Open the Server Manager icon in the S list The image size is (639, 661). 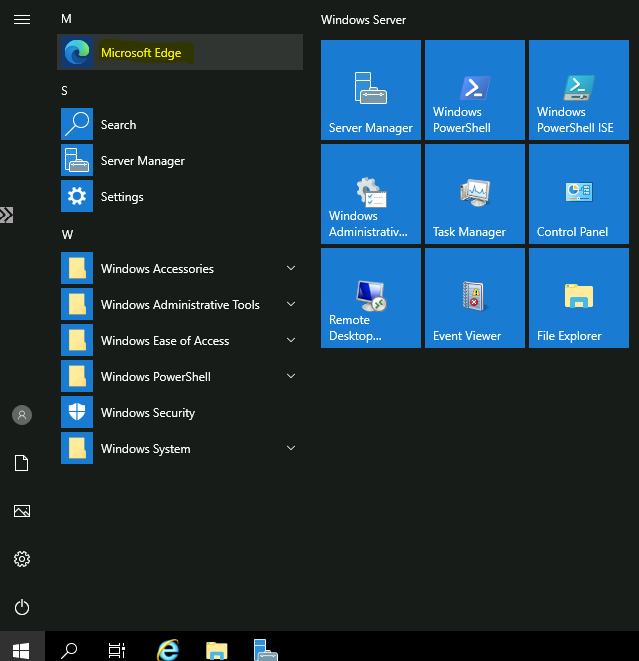(x=77, y=160)
